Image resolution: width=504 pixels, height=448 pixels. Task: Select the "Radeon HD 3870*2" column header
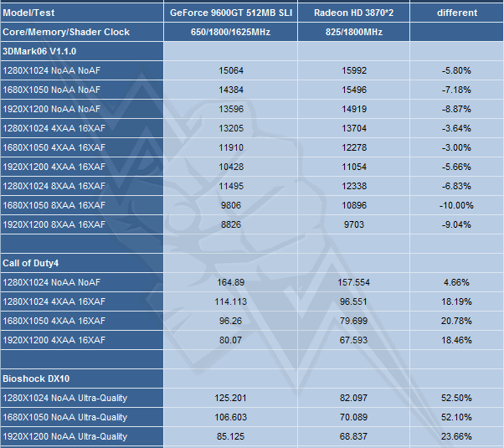click(x=353, y=13)
